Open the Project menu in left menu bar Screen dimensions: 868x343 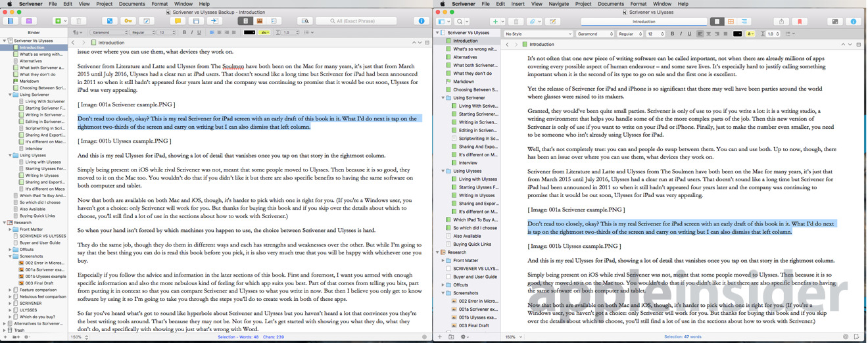pyautogui.click(x=104, y=4)
